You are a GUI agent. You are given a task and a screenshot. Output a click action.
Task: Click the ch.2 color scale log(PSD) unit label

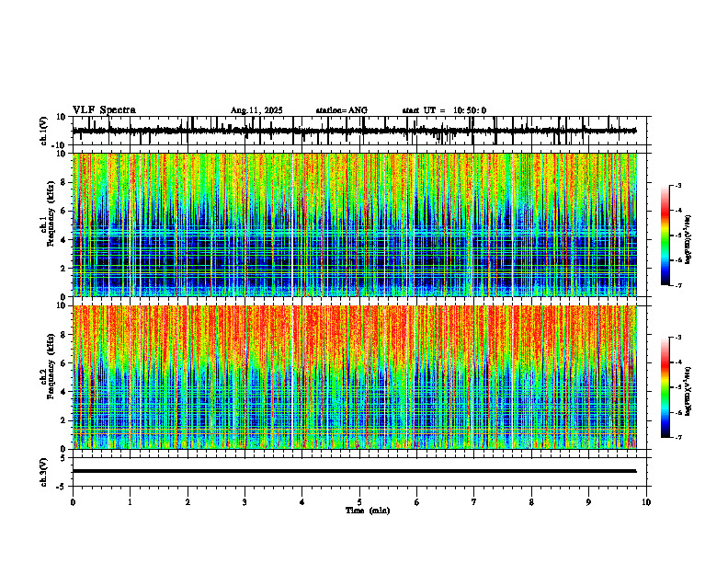point(688,391)
